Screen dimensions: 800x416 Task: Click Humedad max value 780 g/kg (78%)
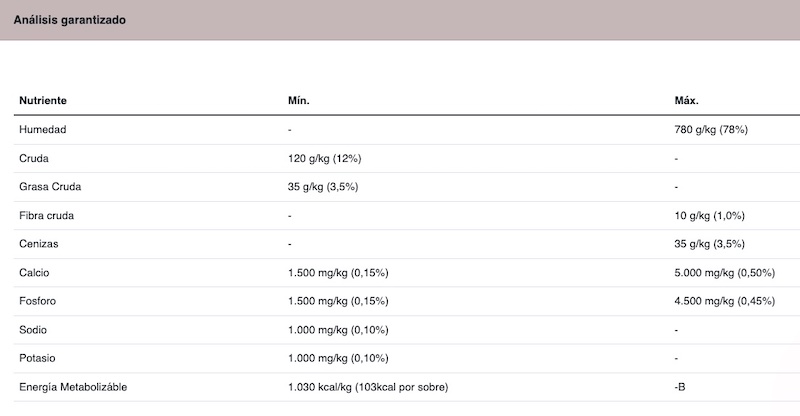tap(711, 130)
